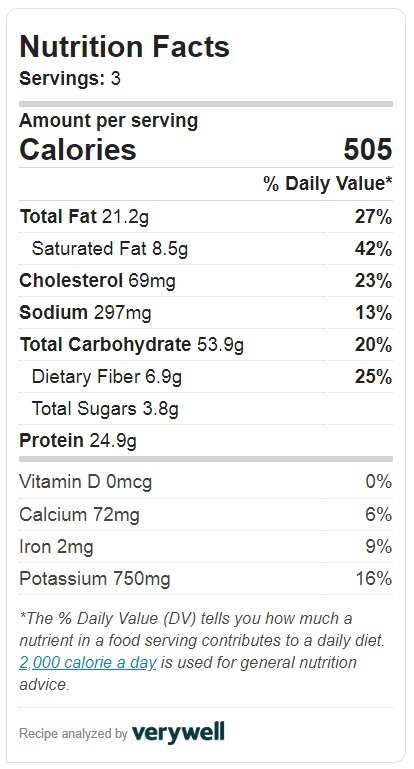Select the Calories 505 value
Screen dimensions: 414x769
coord(367,150)
